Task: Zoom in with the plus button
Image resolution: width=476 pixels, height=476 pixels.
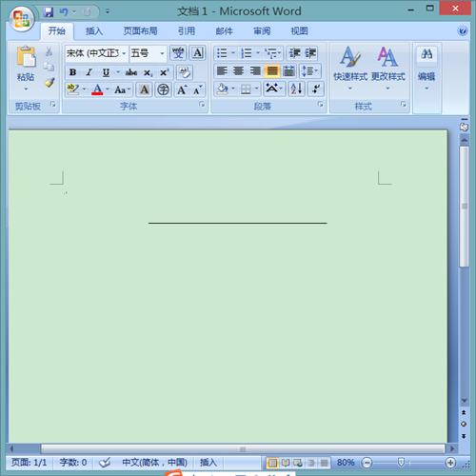Action: tap(450, 463)
